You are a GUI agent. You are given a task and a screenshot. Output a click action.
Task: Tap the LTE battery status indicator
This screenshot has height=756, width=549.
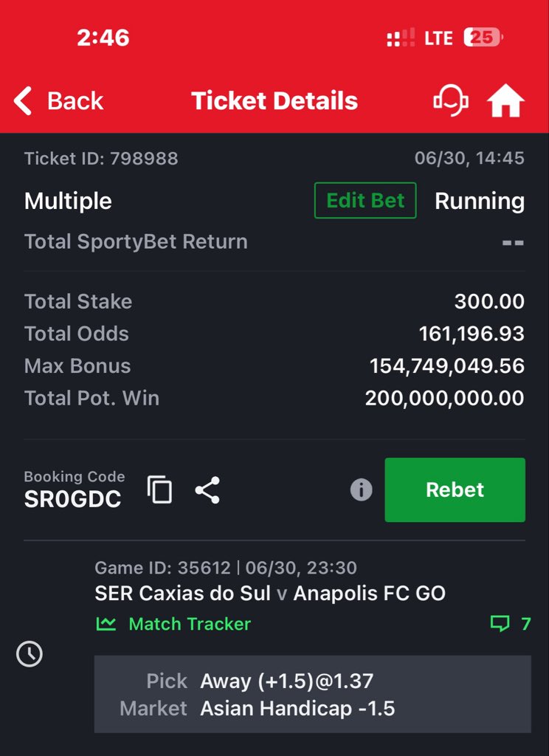[483, 38]
